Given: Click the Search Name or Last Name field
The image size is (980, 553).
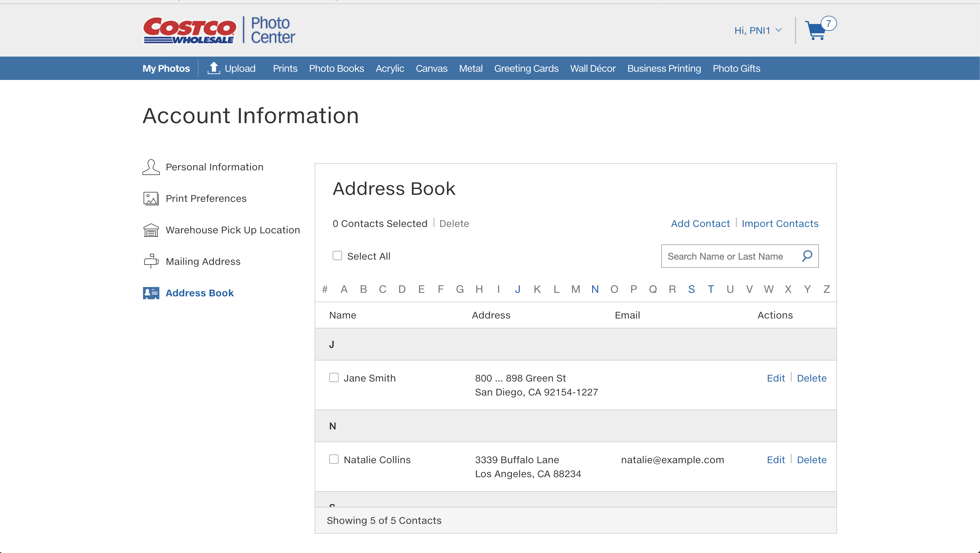Looking at the screenshot, I should pyautogui.click(x=730, y=256).
